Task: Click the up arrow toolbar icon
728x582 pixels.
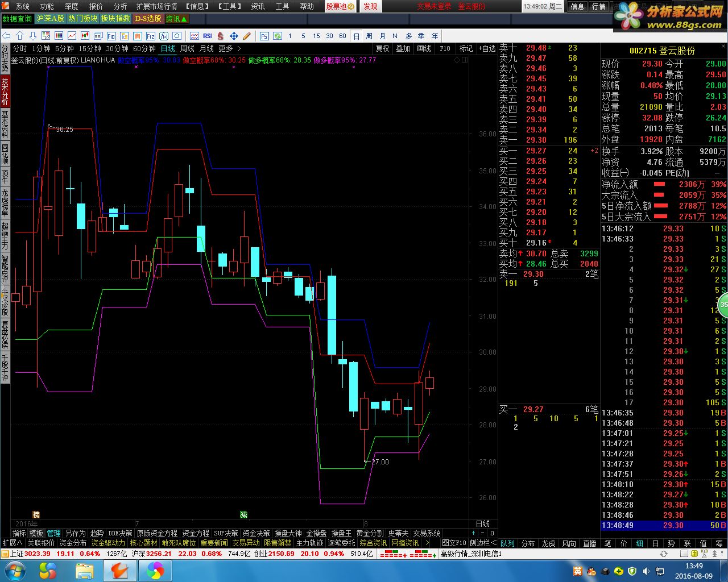Action: (19, 36)
